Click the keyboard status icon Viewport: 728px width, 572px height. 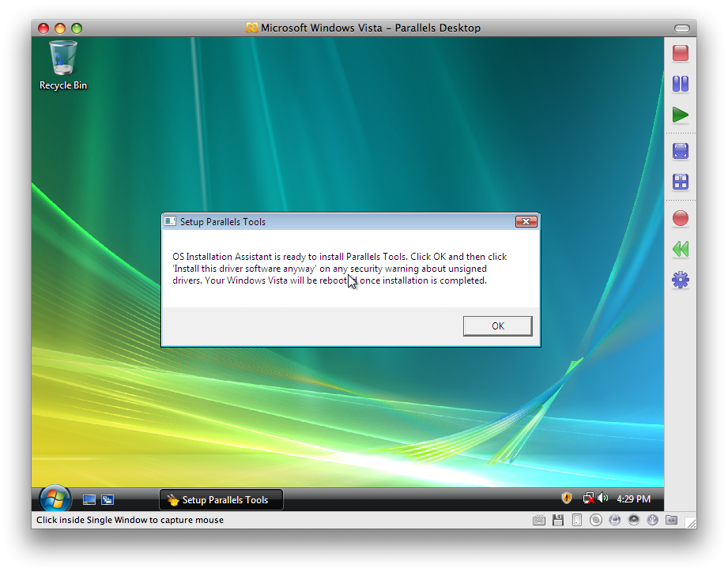[538, 521]
